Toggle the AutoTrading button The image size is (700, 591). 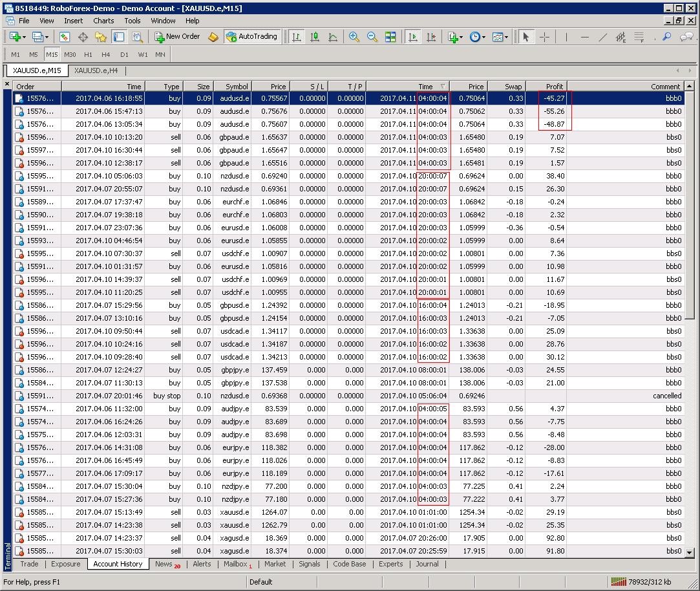[251, 37]
